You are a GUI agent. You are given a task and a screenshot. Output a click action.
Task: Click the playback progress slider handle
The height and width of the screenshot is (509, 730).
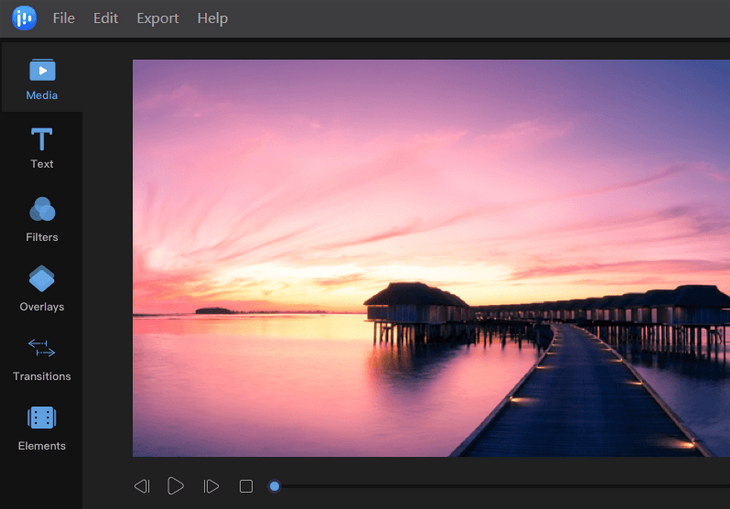pos(275,486)
